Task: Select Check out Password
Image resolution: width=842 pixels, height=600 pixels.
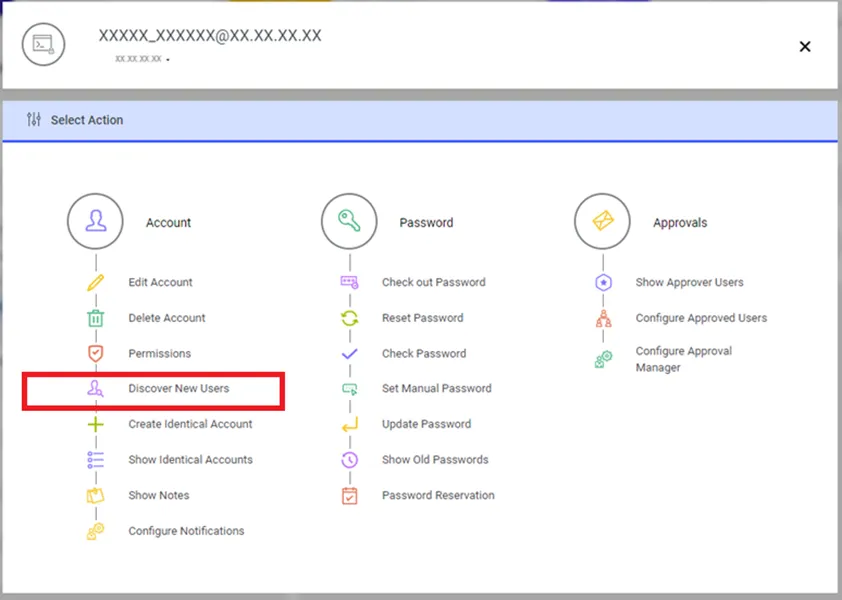Action: click(x=434, y=282)
